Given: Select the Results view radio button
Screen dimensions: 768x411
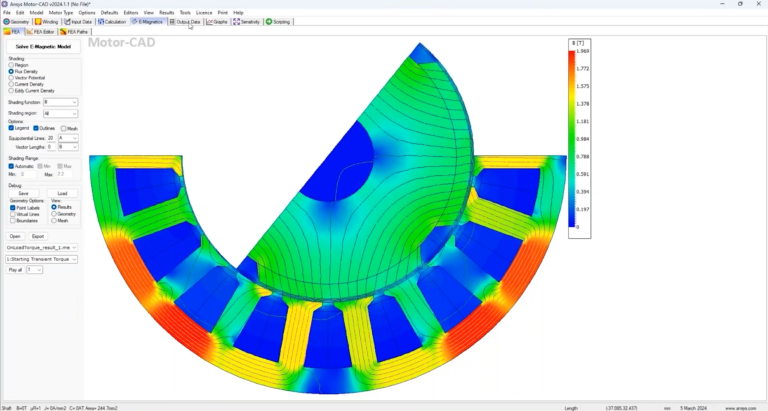Looking at the screenshot, I should [54, 207].
